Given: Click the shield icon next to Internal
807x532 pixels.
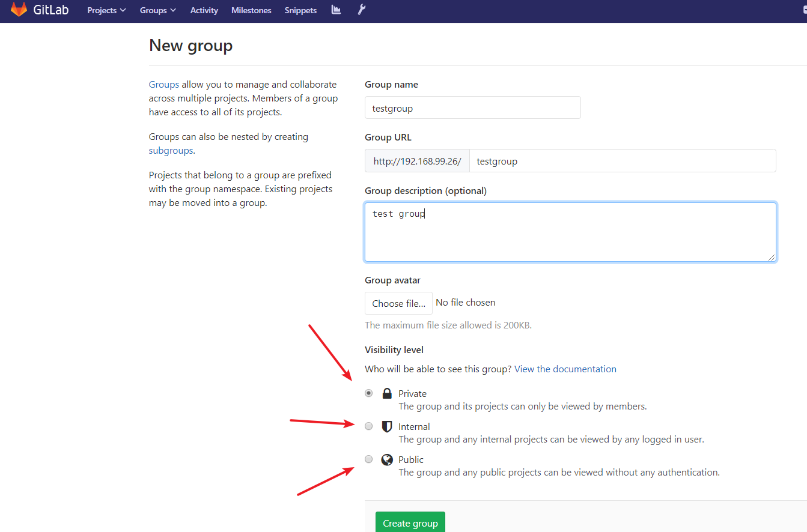Looking at the screenshot, I should (386, 426).
